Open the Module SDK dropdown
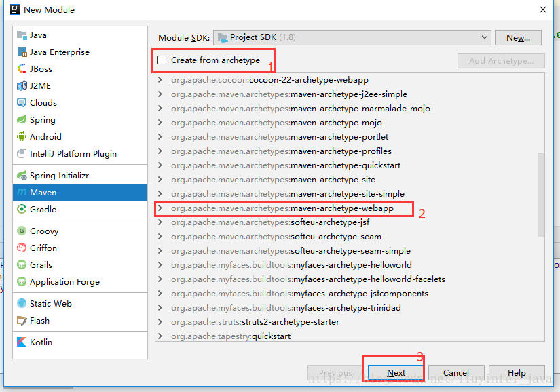Image resolution: width=560 pixels, height=392 pixels. [352, 37]
